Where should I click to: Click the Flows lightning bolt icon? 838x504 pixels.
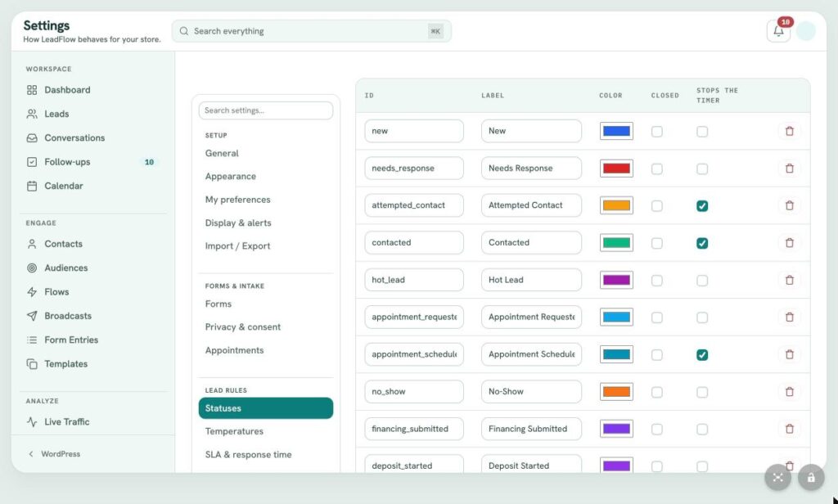(x=32, y=292)
